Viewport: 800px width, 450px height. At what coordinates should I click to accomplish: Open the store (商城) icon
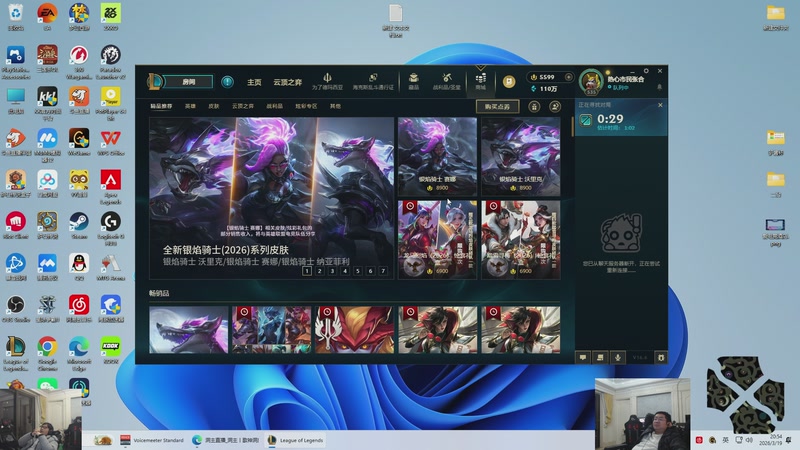tap(481, 81)
